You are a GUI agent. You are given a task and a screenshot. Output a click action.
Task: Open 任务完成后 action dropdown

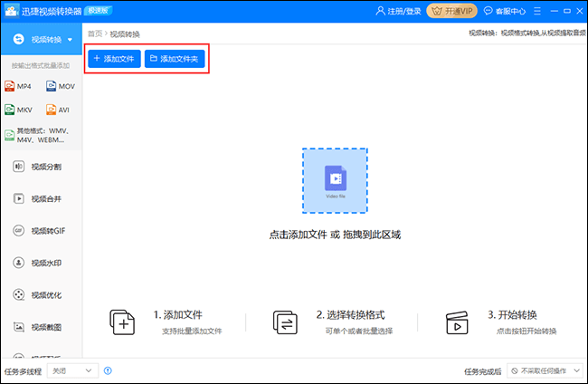(545, 370)
